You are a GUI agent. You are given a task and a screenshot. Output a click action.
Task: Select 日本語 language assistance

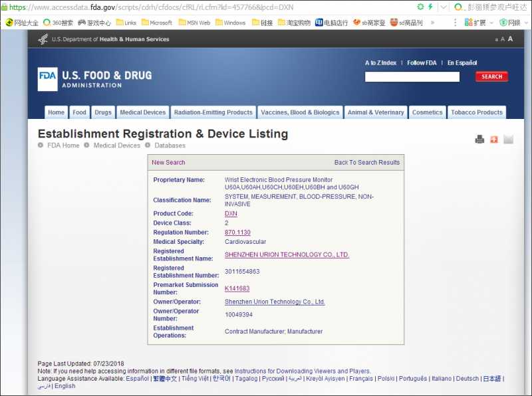492,379
